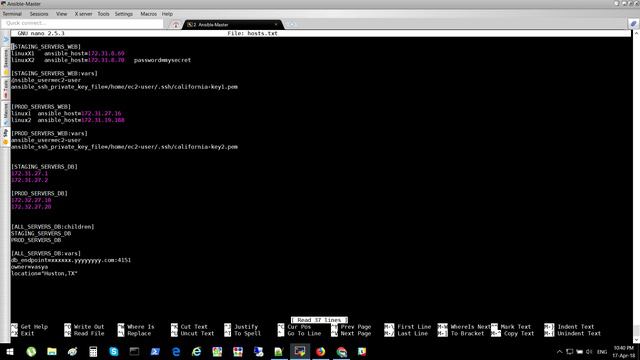Click the Cut Text nano shortcut

[x=190, y=327]
